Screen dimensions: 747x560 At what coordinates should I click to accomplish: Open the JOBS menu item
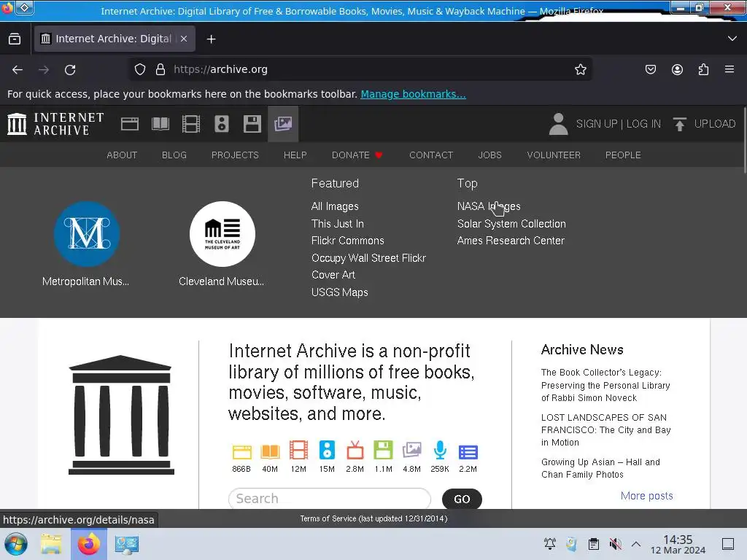(489, 155)
